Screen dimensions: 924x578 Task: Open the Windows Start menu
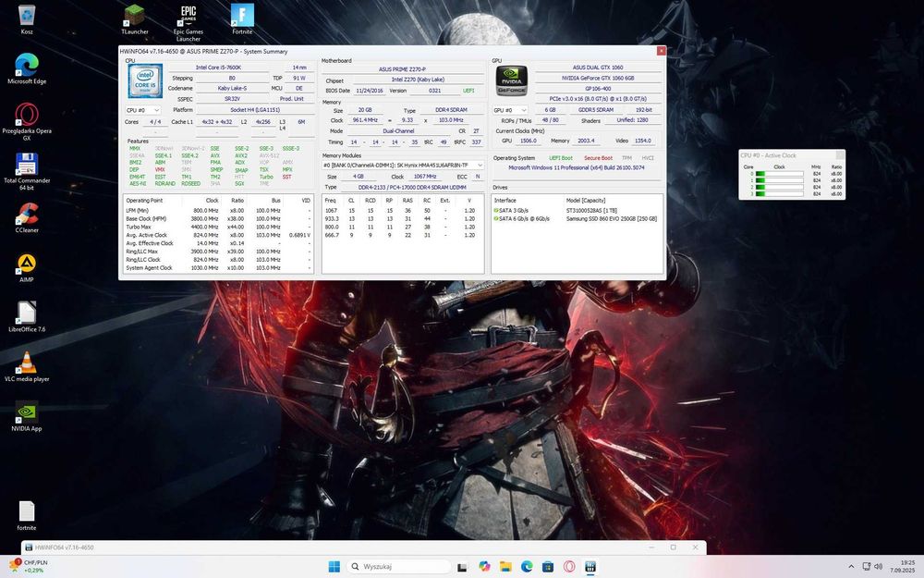tap(334, 566)
